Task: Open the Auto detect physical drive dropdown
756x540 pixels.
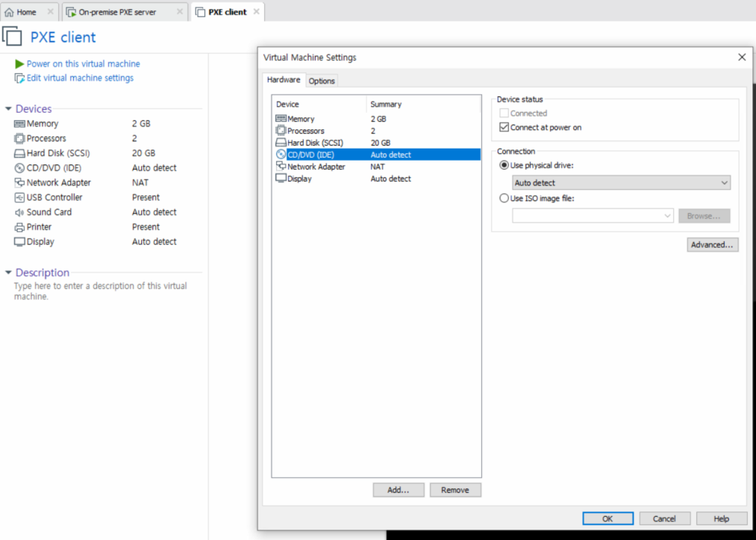Action: 621,183
